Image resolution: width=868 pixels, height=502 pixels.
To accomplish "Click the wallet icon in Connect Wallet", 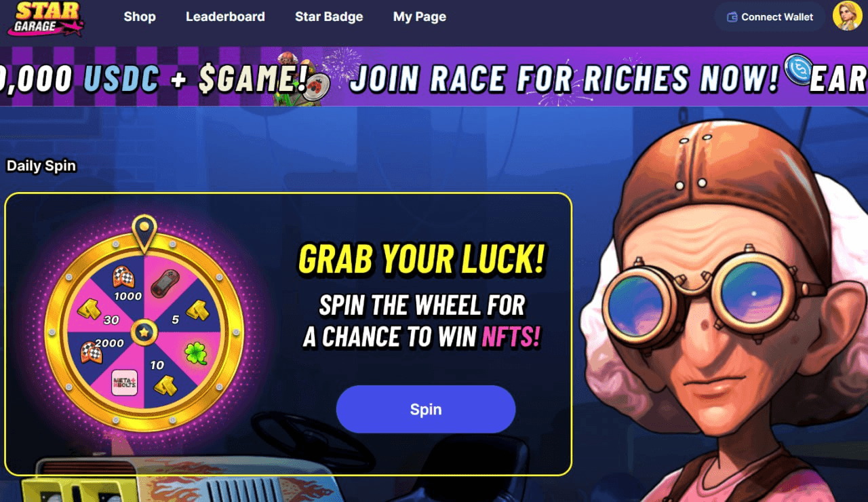I will pos(732,17).
